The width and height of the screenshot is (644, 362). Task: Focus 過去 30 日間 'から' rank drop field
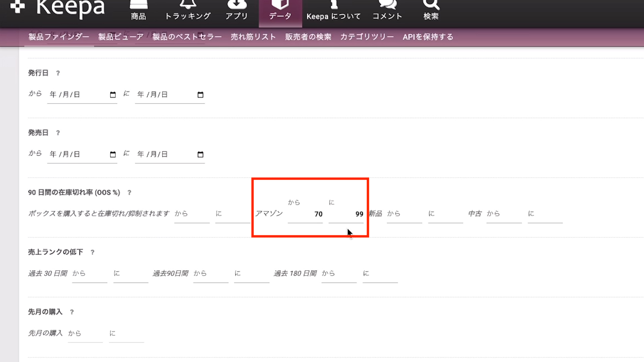90,274
